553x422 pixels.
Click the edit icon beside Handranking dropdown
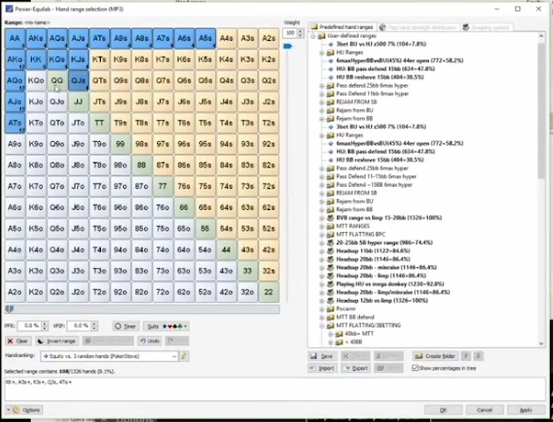(x=184, y=356)
